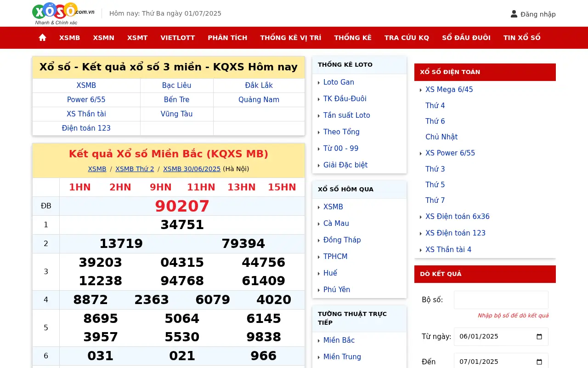Open the XSMB menu item

pyautogui.click(x=70, y=38)
